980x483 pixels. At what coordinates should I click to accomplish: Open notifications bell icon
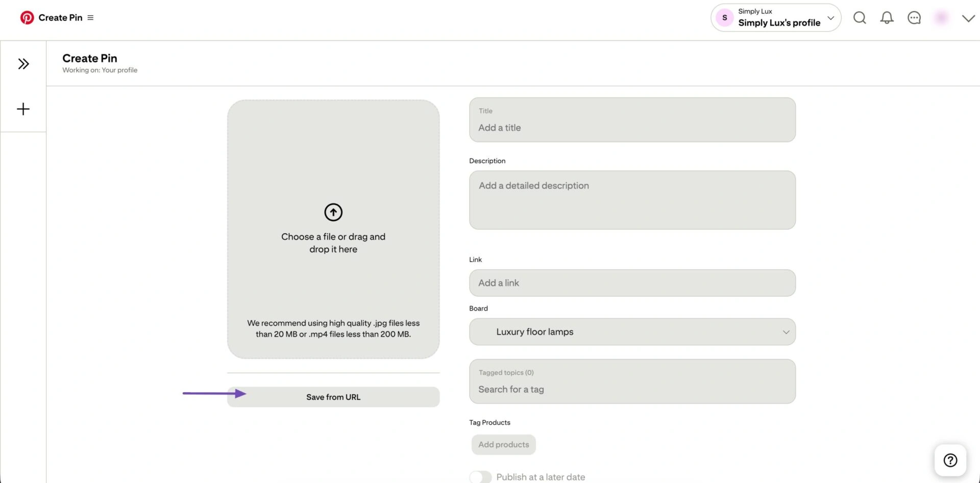point(887,18)
